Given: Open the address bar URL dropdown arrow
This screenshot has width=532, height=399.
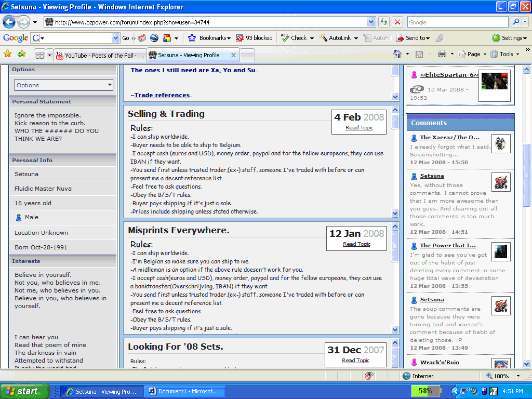Looking at the screenshot, I should (371, 22).
